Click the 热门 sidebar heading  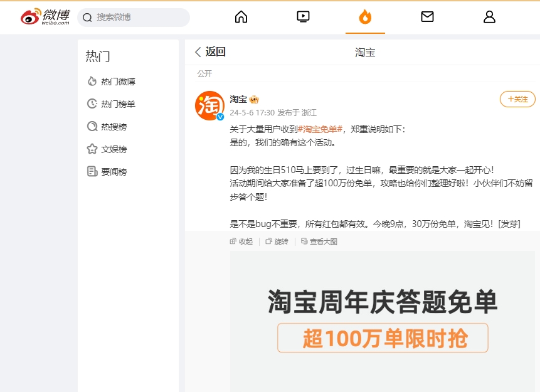[x=98, y=56]
